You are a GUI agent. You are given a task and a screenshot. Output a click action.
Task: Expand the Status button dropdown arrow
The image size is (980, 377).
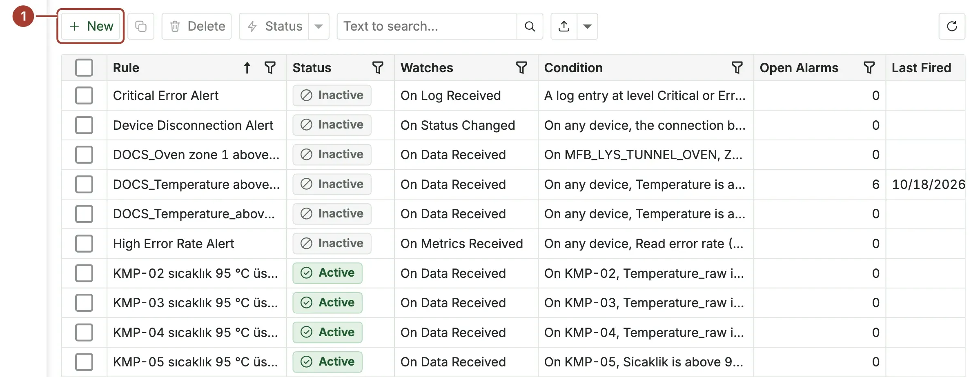coord(319,27)
